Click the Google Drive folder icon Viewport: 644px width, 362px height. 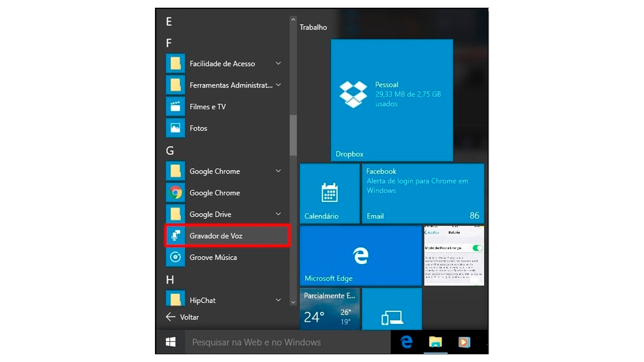click(x=175, y=214)
